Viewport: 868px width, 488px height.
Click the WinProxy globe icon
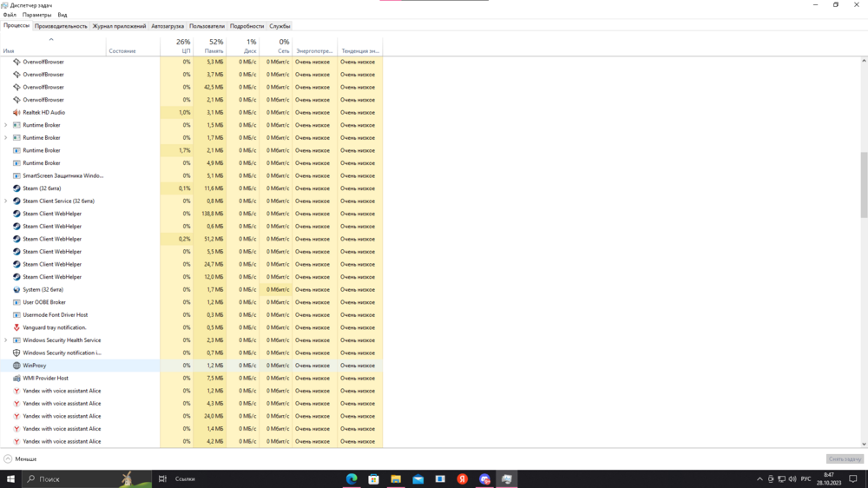[16, 366]
